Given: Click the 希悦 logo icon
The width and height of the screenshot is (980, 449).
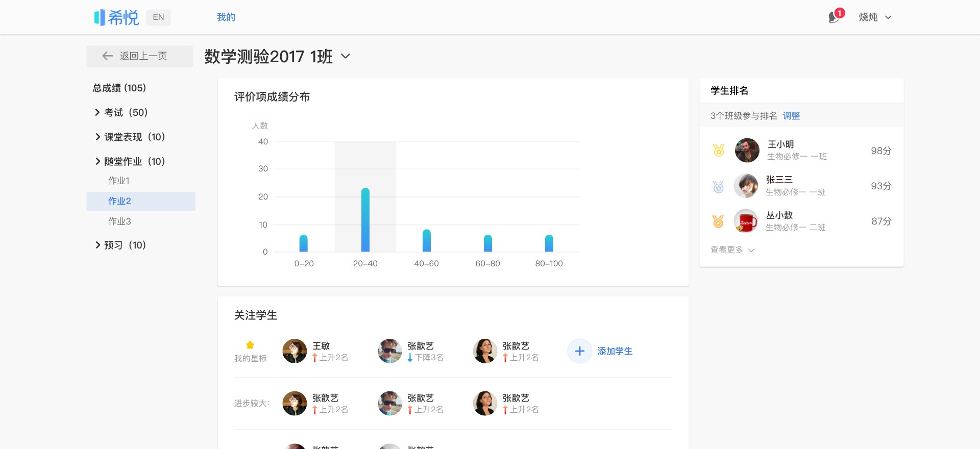Looking at the screenshot, I should (x=100, y=17).
